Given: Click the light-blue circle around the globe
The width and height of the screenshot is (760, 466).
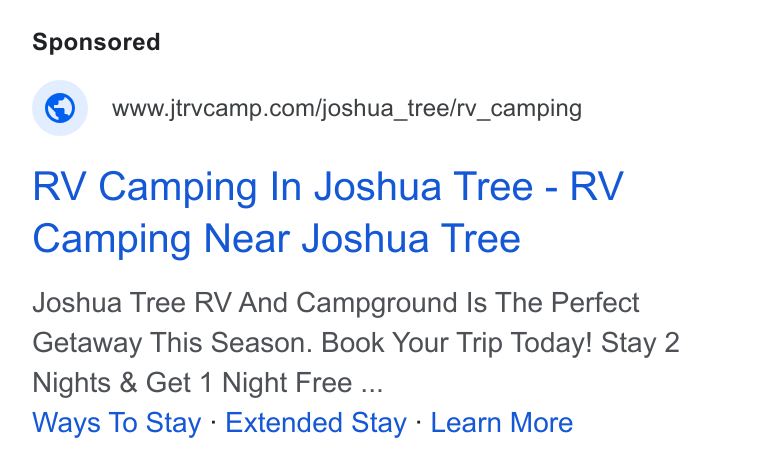Looking at the screenshot, I should 60,108.
